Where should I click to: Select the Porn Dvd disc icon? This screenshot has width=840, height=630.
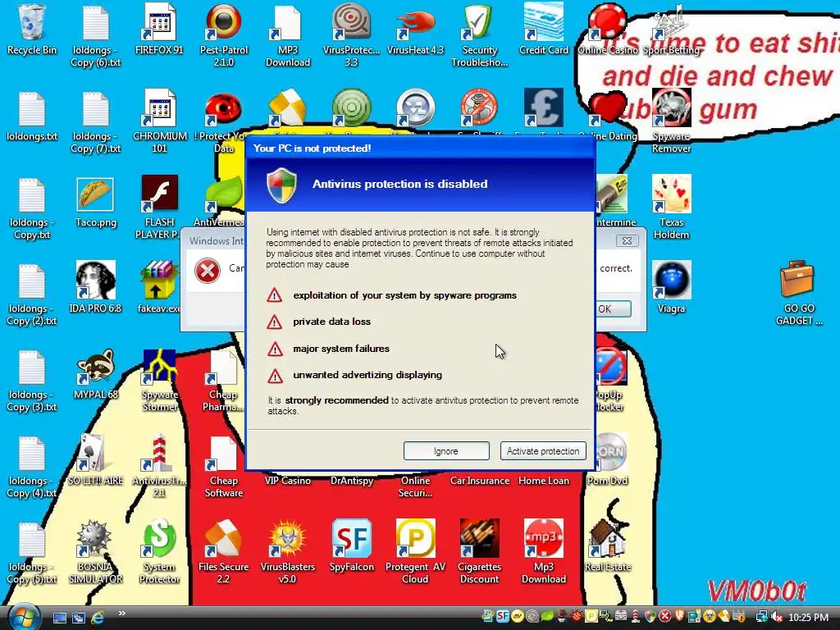(x=608, y=459)
